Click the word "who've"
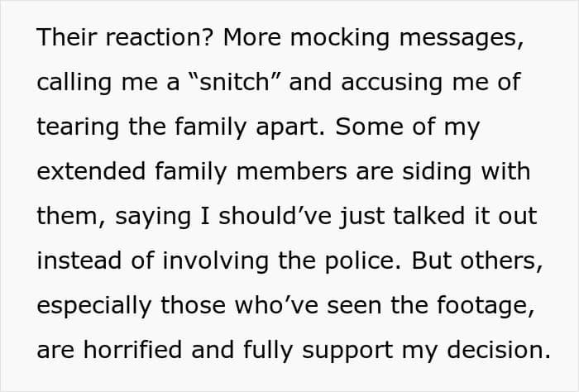This screenshot has width=579, height=392. [276, 306]
